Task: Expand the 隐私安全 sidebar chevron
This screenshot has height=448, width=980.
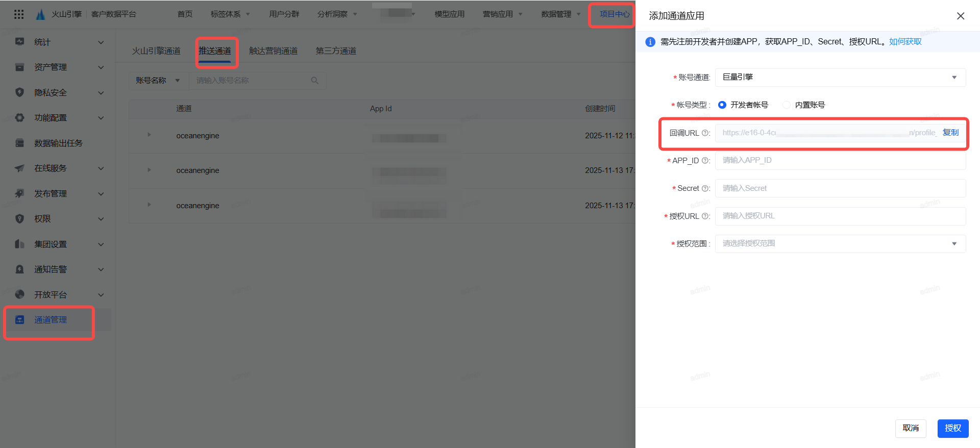Action: click(x=101, y=93)
